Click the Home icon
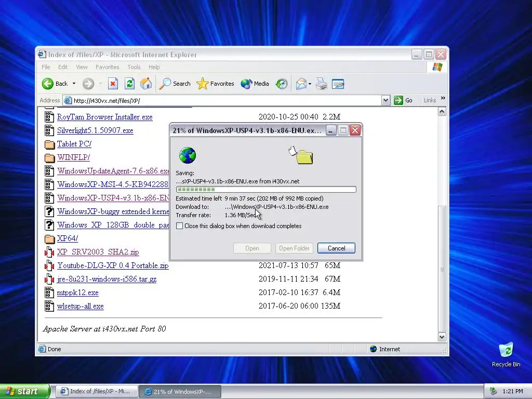 146,84
